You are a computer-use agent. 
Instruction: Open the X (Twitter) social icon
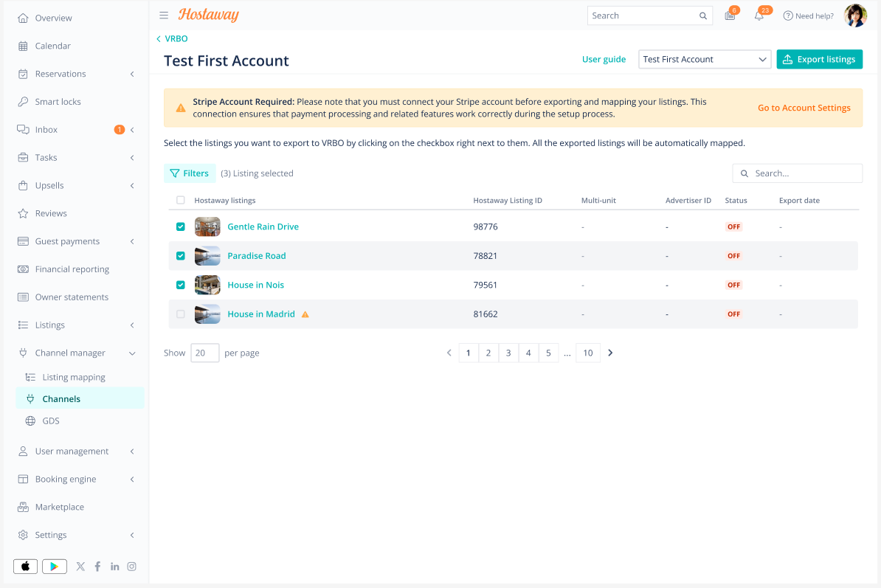81,566
